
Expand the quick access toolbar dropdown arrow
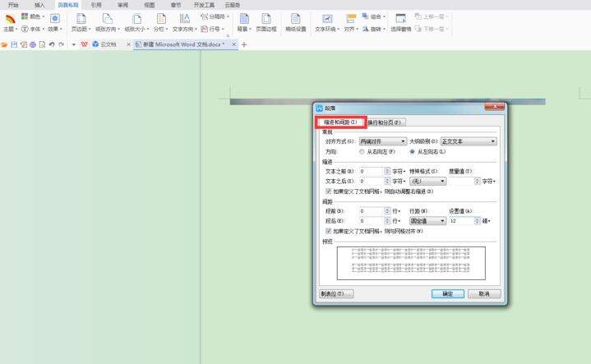point(74,44)
